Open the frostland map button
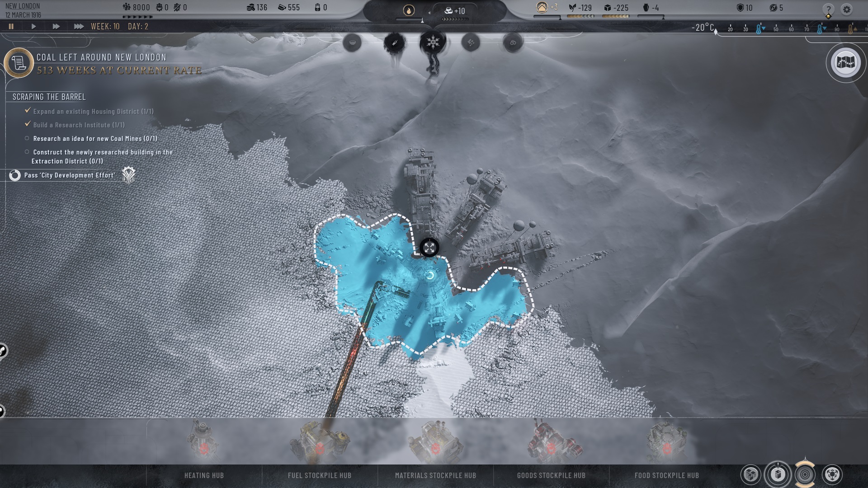868x488 pixels. click(x=846, y=62)
